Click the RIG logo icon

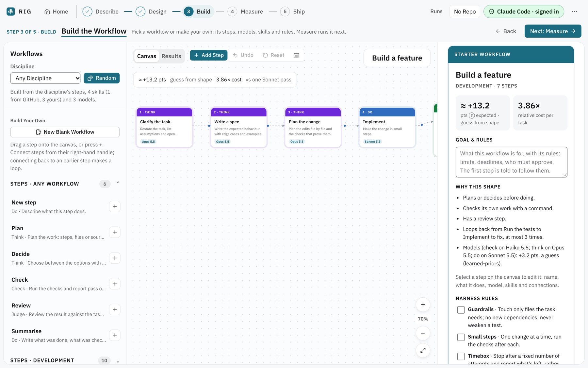point(11,11)
